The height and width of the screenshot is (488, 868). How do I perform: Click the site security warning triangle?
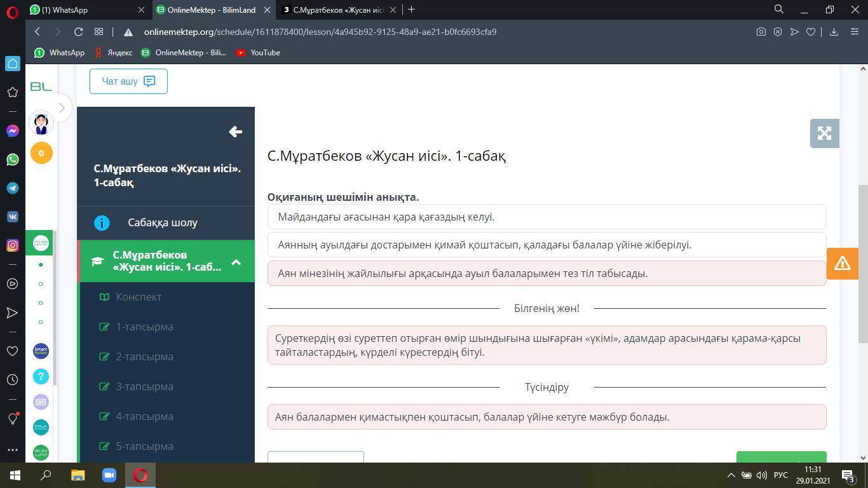128,32
